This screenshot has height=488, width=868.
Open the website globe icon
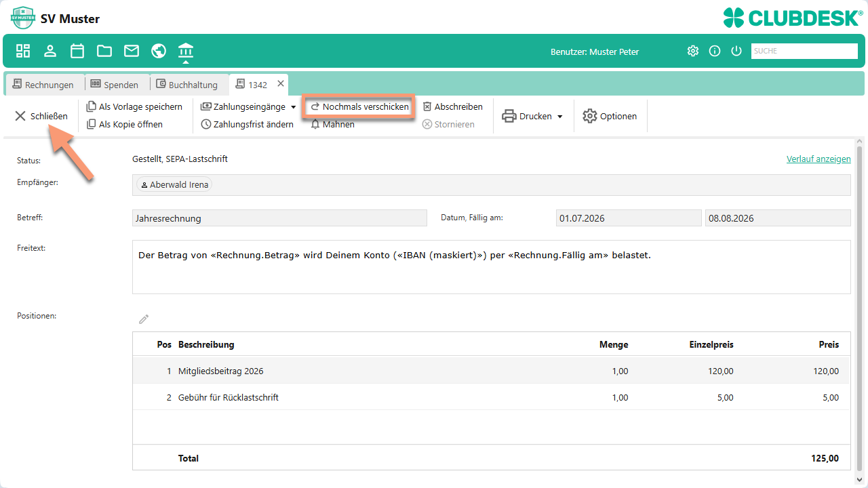coord(159,51)
